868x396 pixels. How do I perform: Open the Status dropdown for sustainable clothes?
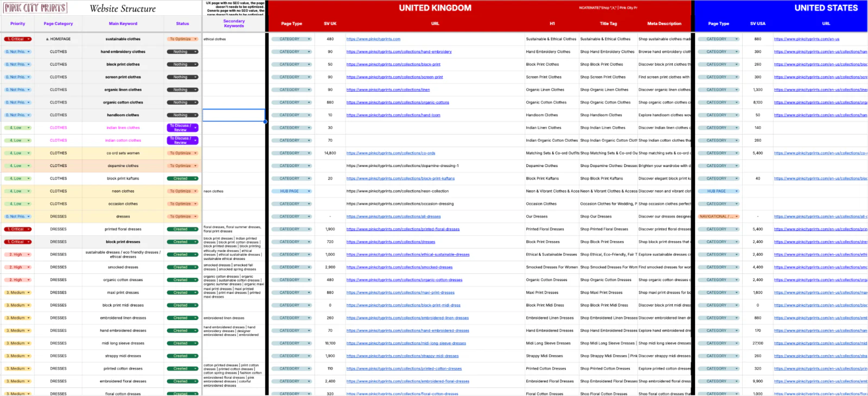(182, 39)
